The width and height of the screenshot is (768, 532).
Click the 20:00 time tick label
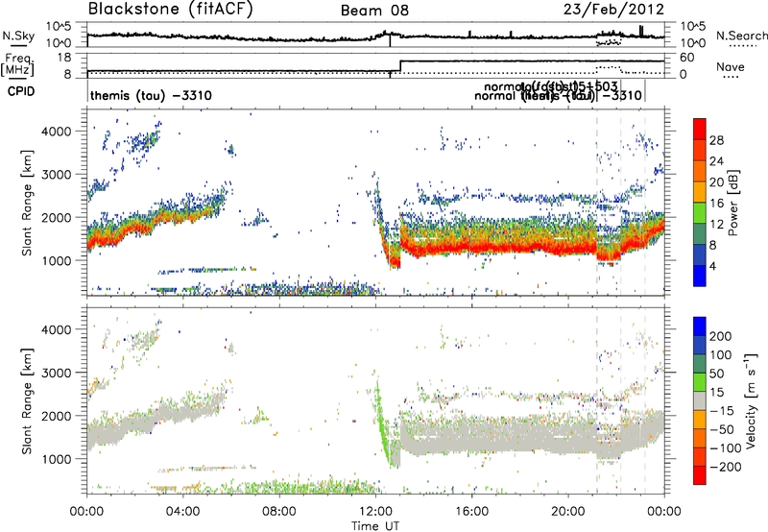568,512
